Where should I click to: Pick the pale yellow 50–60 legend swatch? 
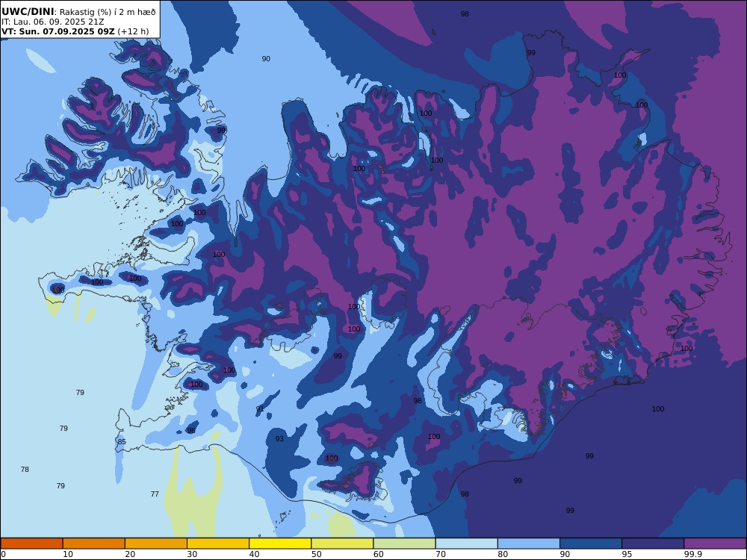click(x=342, y=544)
